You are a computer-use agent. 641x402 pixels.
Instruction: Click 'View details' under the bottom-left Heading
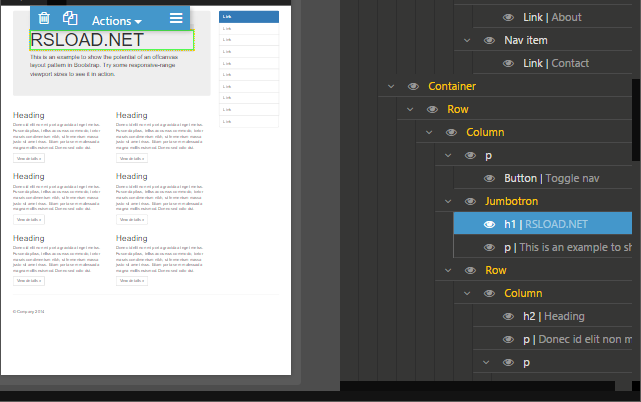tap(29, 281)
